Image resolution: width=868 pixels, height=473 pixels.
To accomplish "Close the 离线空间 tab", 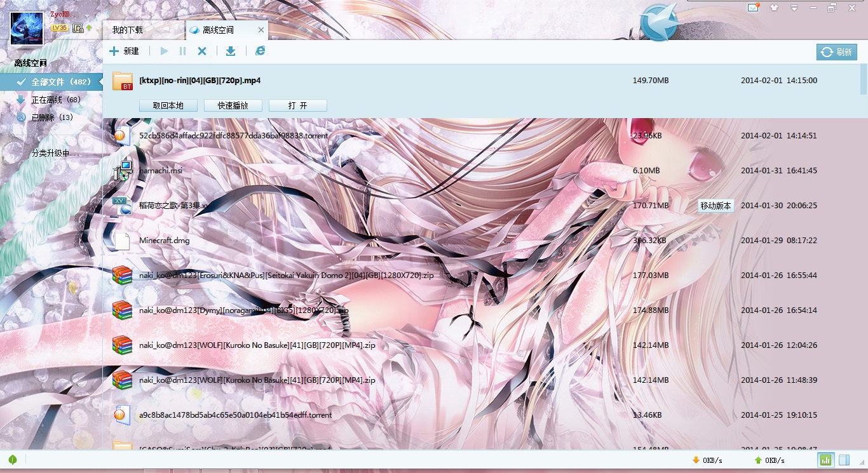I will [261, 30].
